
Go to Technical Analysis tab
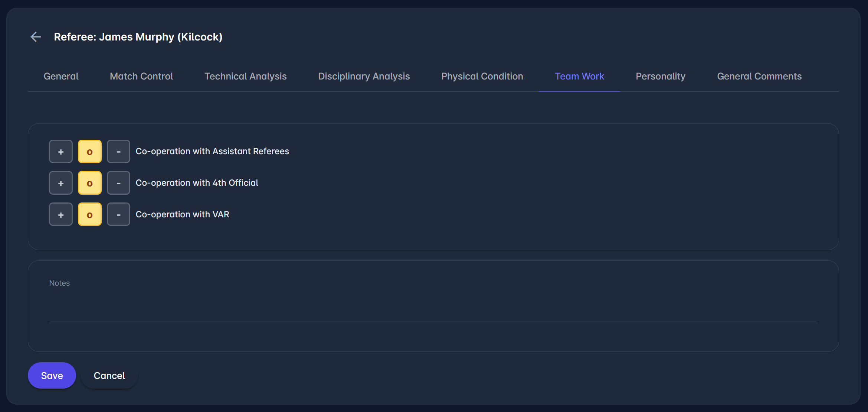click(245, 76)
